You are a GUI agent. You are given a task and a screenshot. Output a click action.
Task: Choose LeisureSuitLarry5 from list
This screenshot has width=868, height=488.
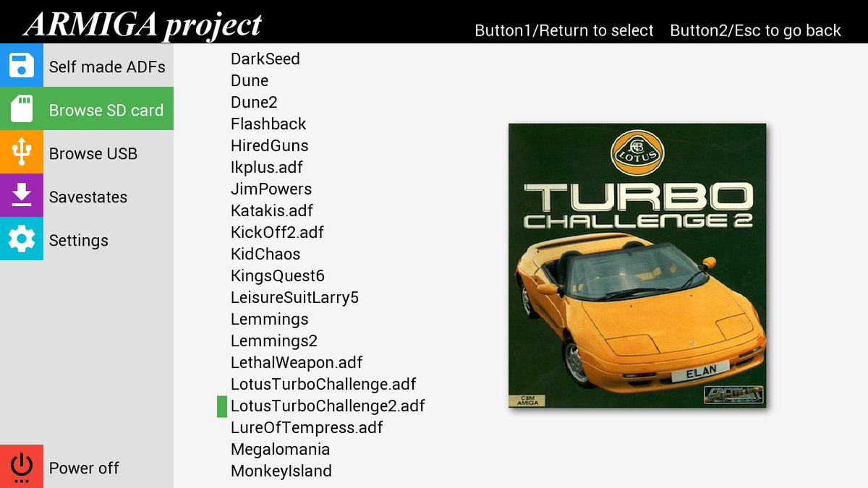tap(295, 297)
